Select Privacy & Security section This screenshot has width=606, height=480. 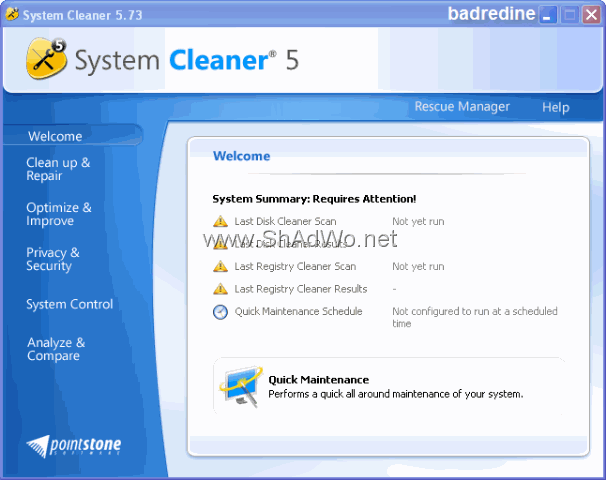point(53,259)
